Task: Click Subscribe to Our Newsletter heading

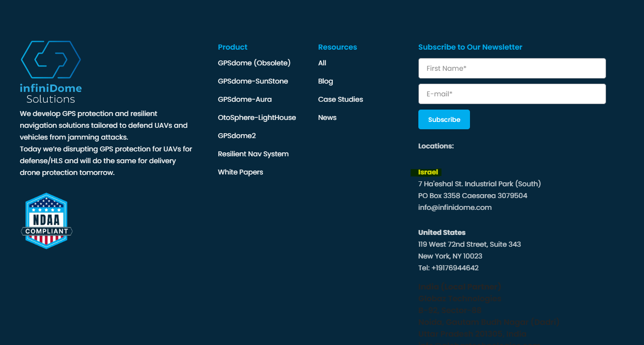Action: 470,47
